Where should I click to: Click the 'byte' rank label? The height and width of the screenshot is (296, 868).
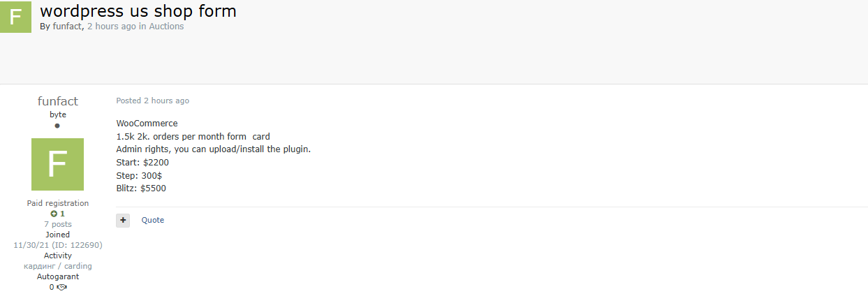point(57,114)
